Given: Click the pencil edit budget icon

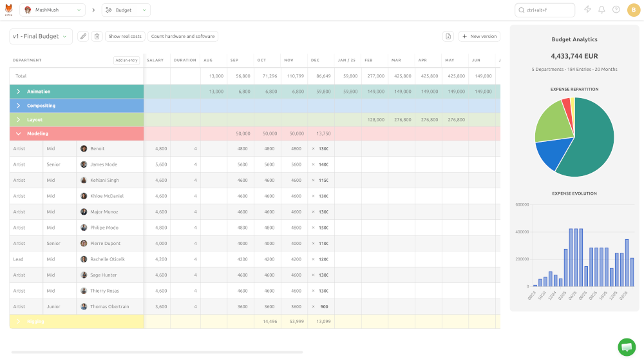Looking at the screenshot, I should pos(83,36).
